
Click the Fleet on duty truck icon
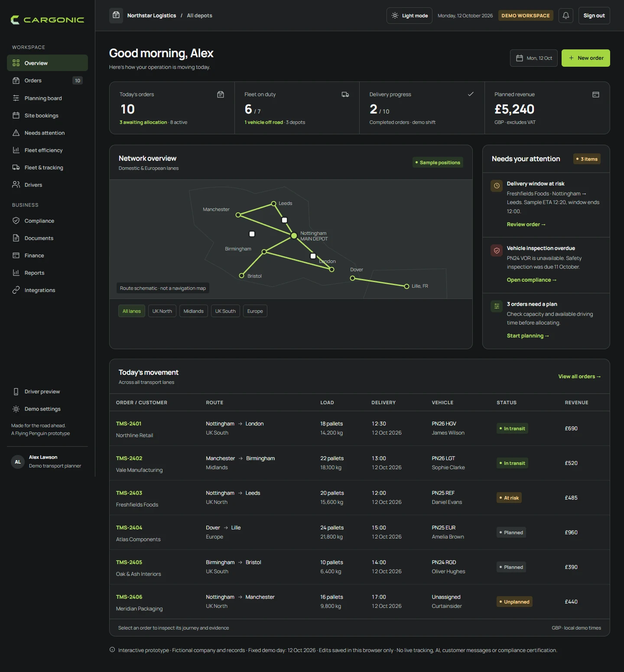point(345,94)
